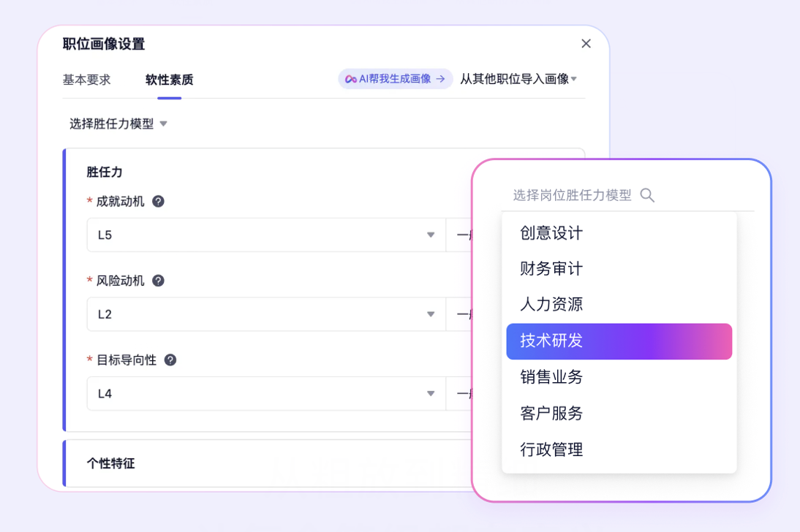This screenshot has width=800, height=532.
Task: Choose 客户服务 from the model list
Action: (619, 414)
